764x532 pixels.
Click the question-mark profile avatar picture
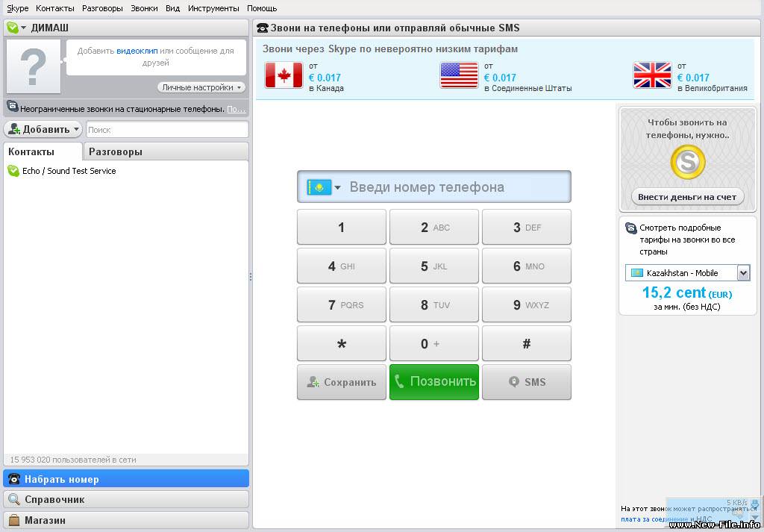click(33, 67)
